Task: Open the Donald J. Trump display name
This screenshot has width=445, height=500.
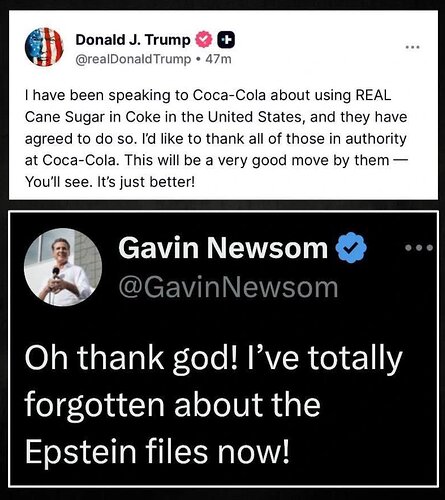Action: 133,40
